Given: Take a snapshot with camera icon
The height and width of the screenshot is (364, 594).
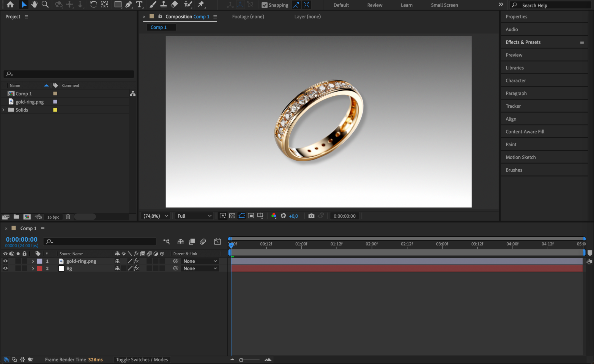Looking at the screenshot, I should (311, 216).
